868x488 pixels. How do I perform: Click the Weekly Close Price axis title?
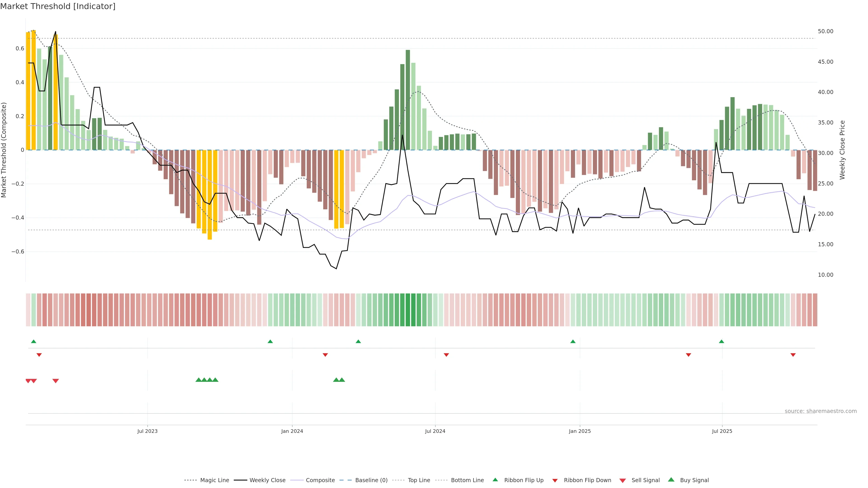[842, 150]
